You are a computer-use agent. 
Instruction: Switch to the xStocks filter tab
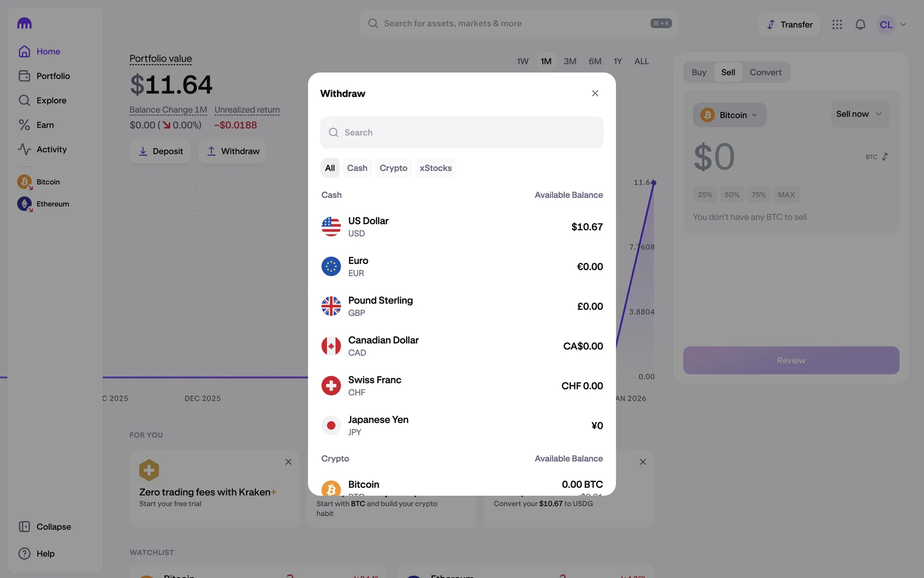(x=435, y=168)
